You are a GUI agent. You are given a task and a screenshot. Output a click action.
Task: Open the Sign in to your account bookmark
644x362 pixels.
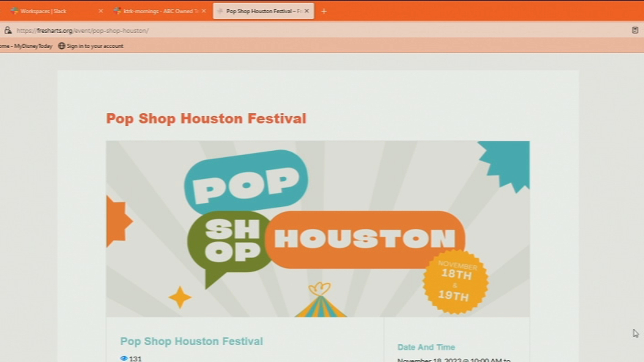(x=95, y=46)
